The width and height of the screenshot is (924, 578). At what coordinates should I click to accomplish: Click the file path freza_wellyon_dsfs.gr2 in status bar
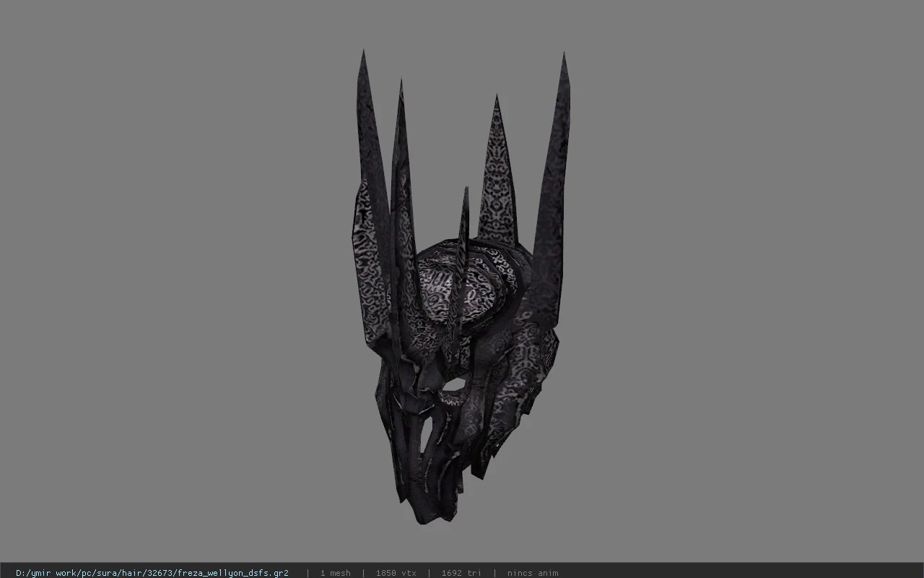coord(152,573)
